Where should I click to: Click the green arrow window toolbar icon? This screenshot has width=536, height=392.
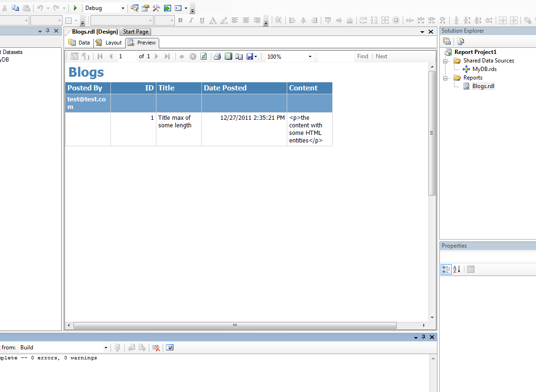167,8
